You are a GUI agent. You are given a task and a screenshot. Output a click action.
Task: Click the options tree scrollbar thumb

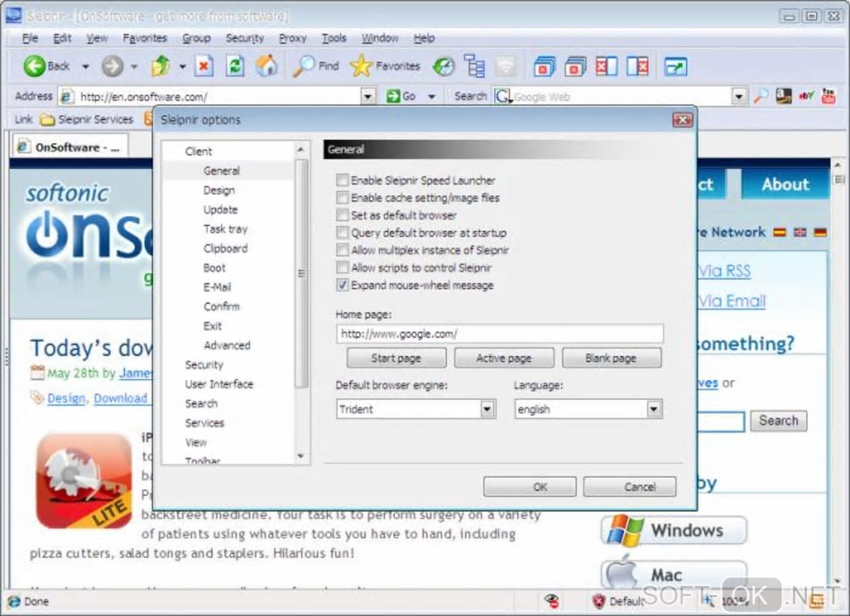tap(302, 273)
